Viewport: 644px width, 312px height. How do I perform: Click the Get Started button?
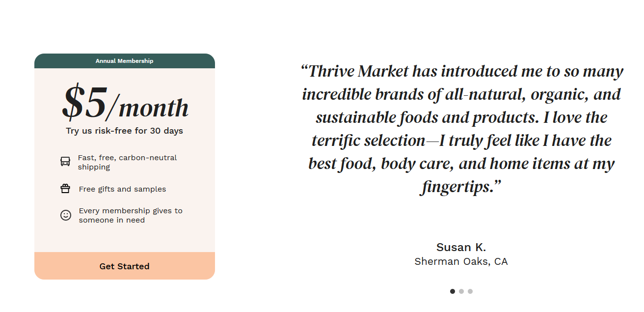pyautogui.click(x=125, y=266)
